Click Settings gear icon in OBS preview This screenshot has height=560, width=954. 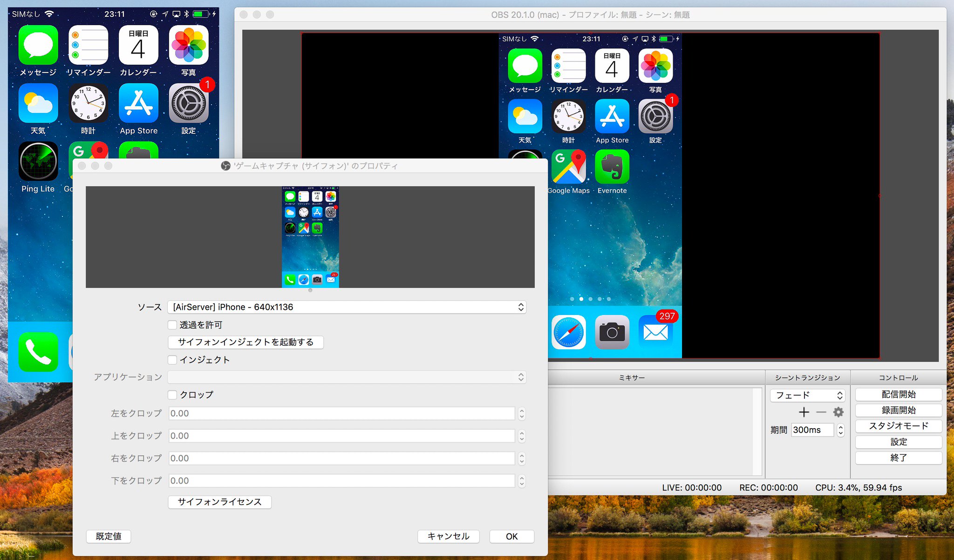655,116
